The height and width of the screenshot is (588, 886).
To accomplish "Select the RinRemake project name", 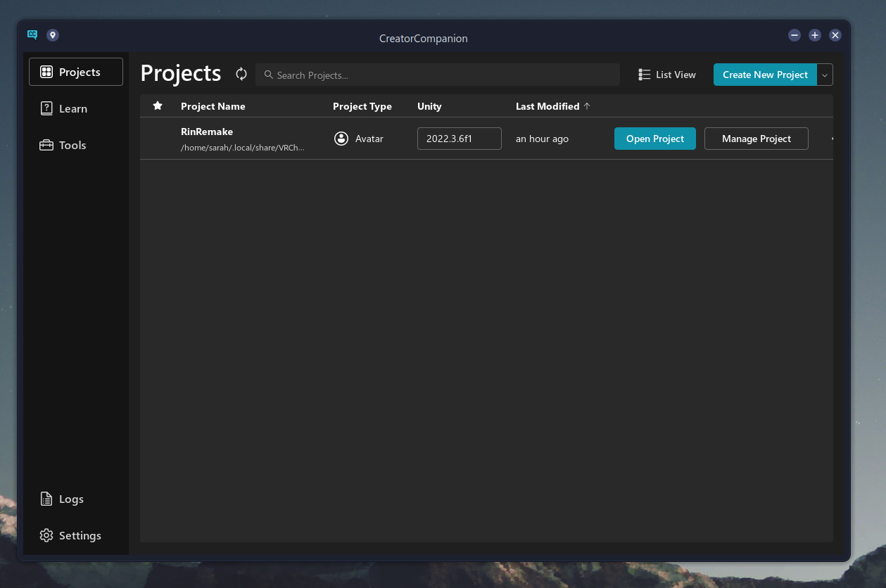I will 207,132.
